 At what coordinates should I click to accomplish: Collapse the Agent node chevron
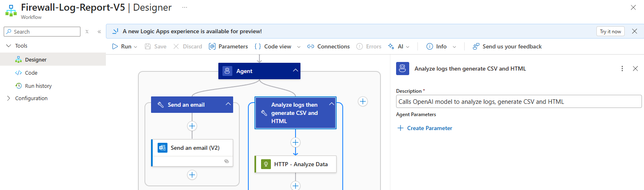pyautogui.click(x=295, y=71)
